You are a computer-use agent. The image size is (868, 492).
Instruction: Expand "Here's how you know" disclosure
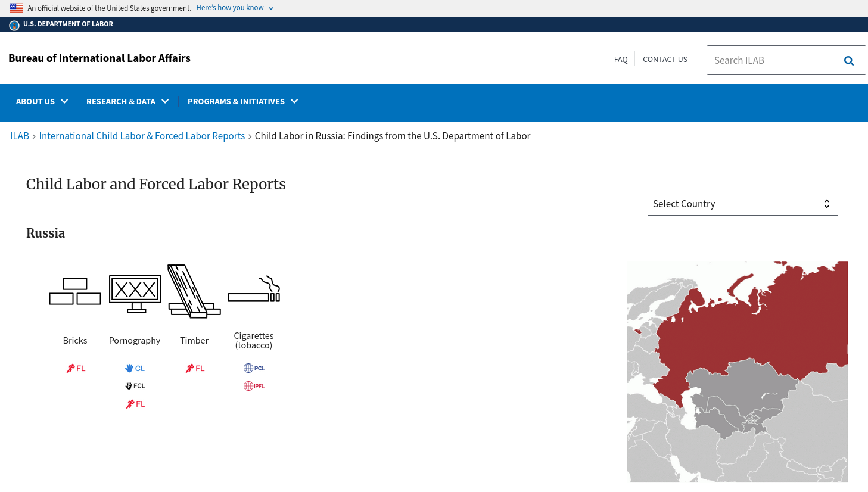click(235, 8)
